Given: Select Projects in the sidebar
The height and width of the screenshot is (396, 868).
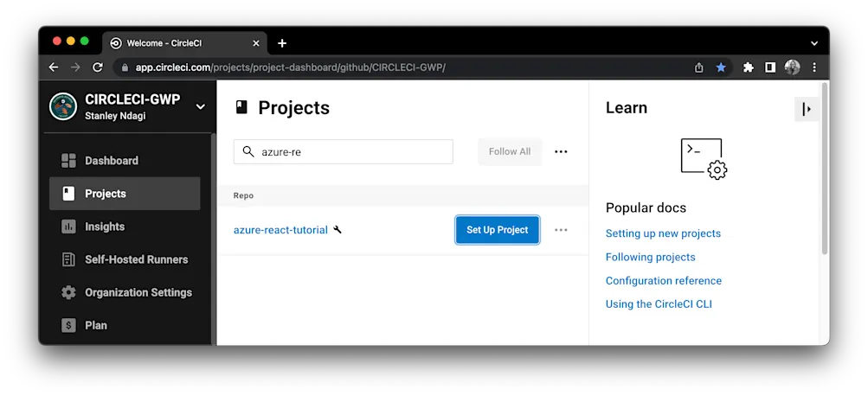Looking at the screenshot, I should coord(125,194).
